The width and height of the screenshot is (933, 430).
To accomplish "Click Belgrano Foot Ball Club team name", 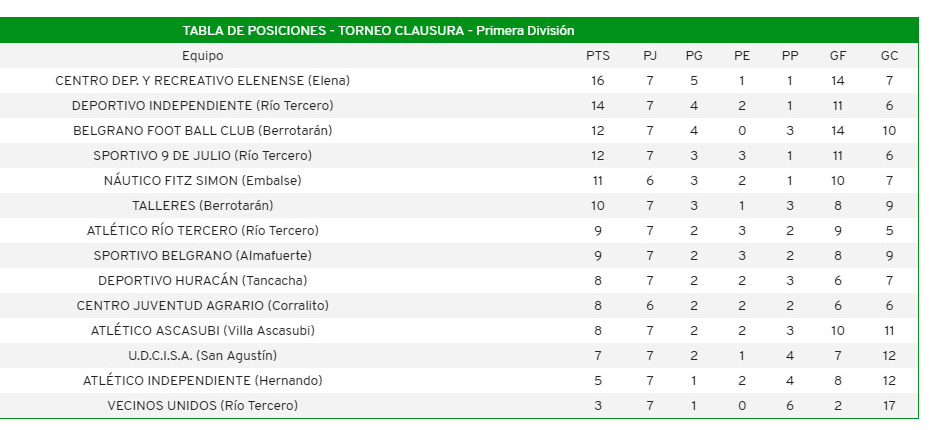I will point(202,131).
